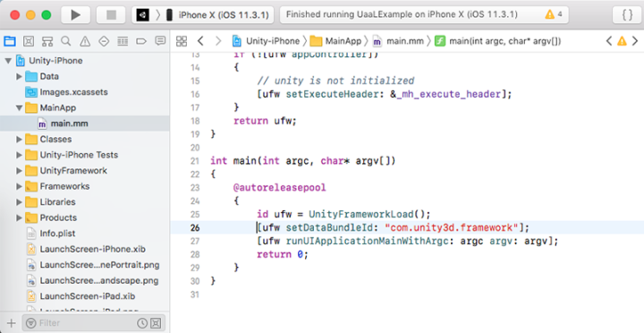Open the Symbol navigator icon
The image size is (644, 333).
click(47, 41)
